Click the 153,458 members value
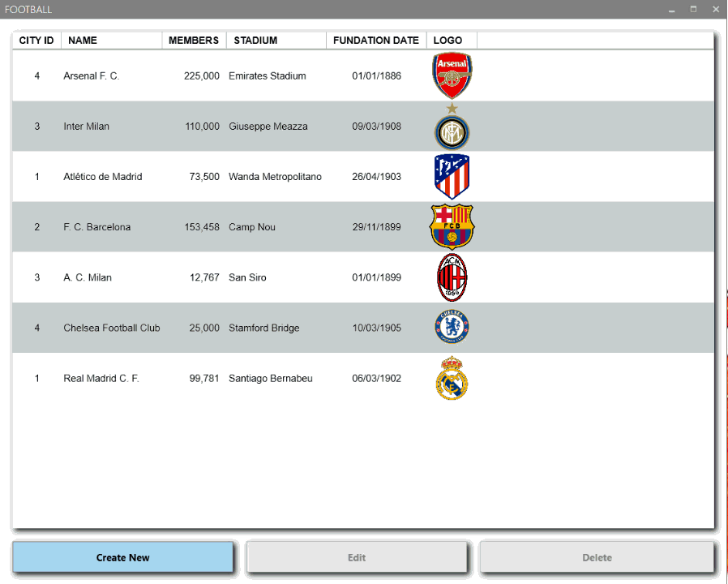Viewport: 728px width, 584px height. coord(202,227)
